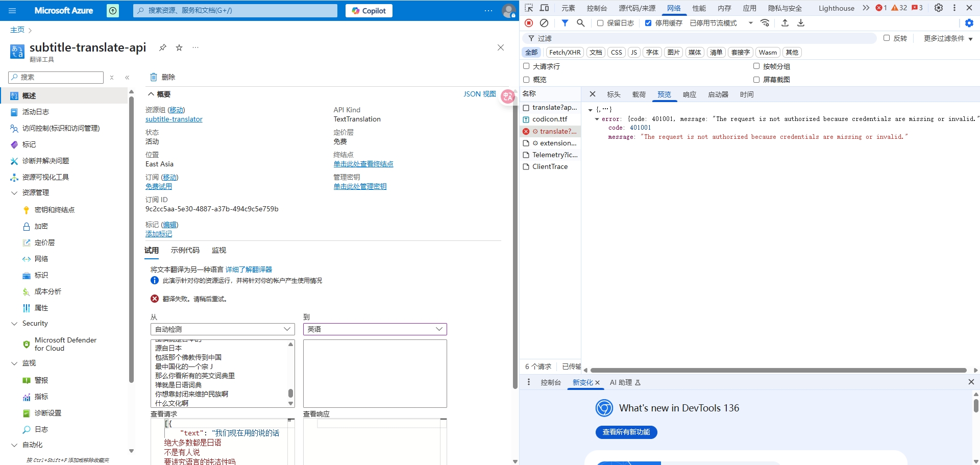Click 单击此处管理密钥 link
The height and width of the screenshot is (465, 980).
click(360, 186)
